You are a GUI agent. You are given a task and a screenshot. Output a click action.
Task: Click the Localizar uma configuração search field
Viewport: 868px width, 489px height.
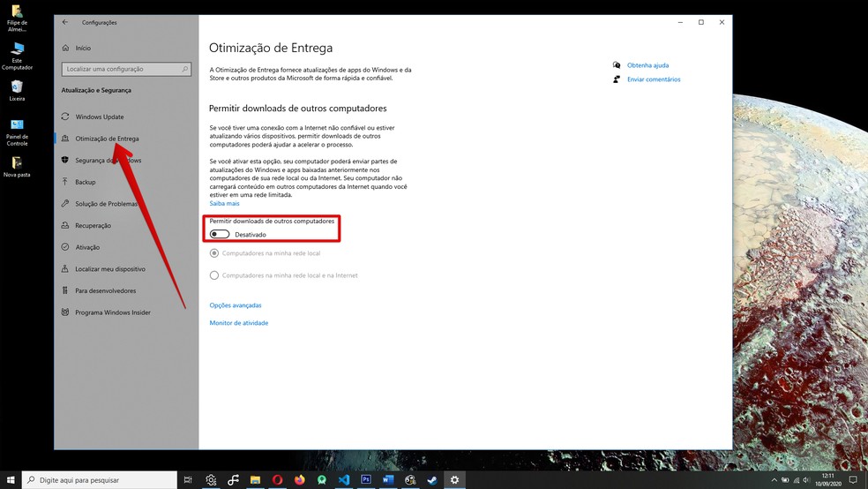(x=126, y=69)
